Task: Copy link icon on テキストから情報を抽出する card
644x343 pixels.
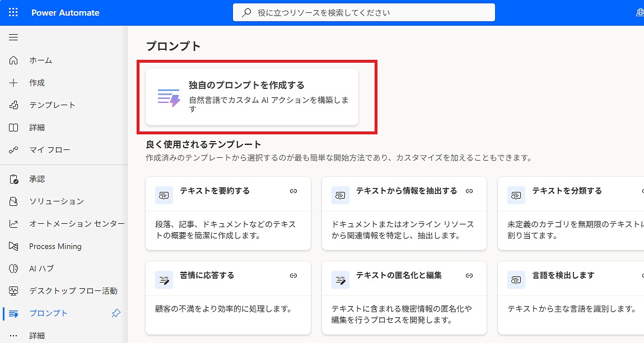Action: 469,191
